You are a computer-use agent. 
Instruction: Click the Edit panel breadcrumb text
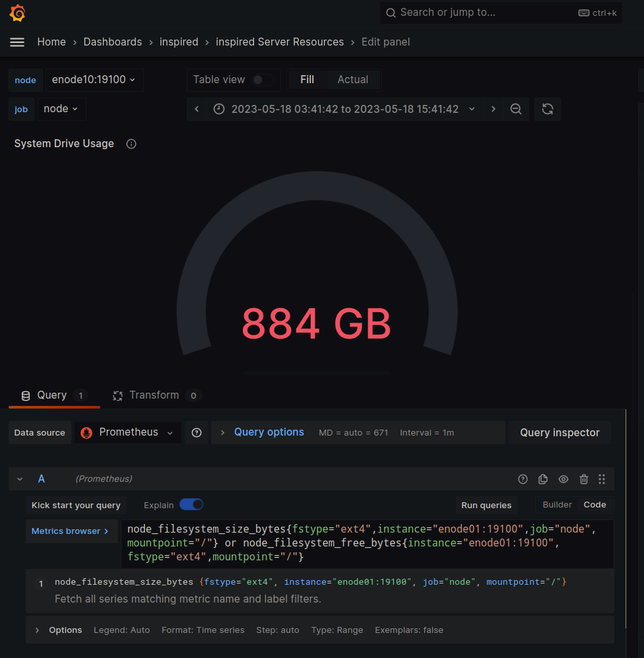385,42
